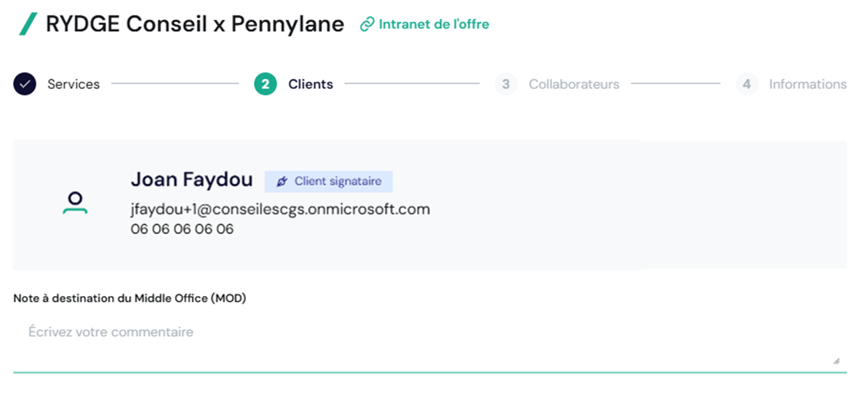Click the chain link icon beside Intranet

(366, 25)
